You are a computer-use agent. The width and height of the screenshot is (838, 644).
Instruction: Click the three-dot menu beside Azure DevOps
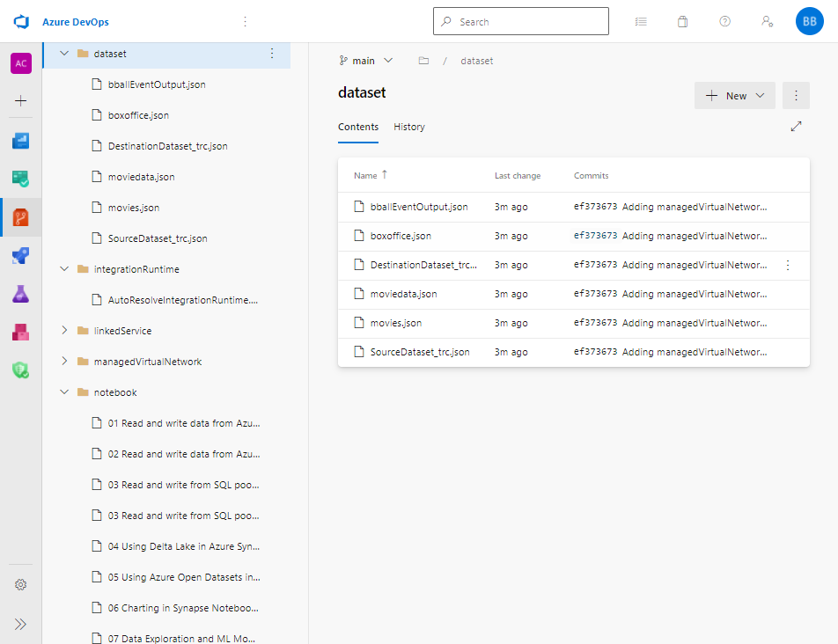[x=246, y=21]
